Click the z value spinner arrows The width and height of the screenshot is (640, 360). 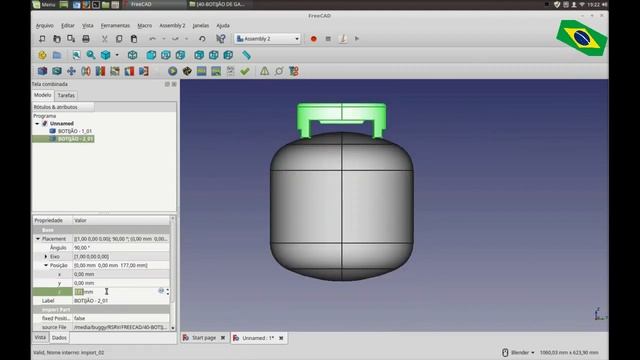pyautogui.click(x=167, y=291)
